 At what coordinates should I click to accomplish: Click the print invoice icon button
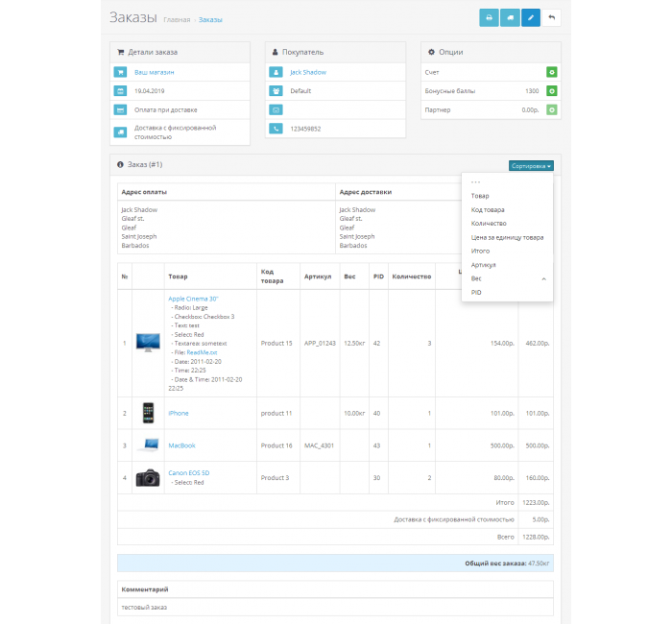(x=489, y=17)
